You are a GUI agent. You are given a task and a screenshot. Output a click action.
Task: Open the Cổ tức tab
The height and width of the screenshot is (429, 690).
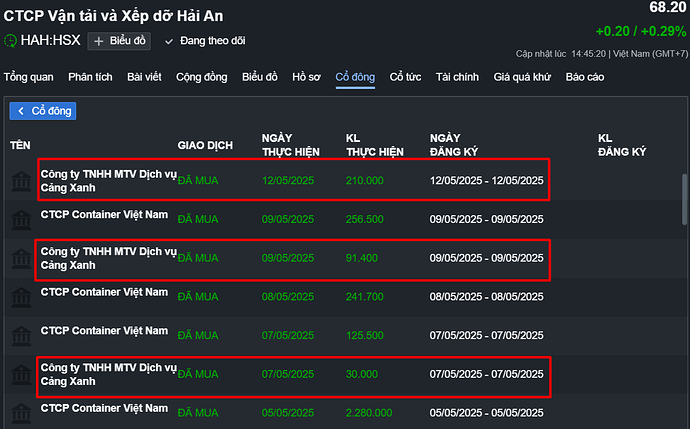click(405, 77)
